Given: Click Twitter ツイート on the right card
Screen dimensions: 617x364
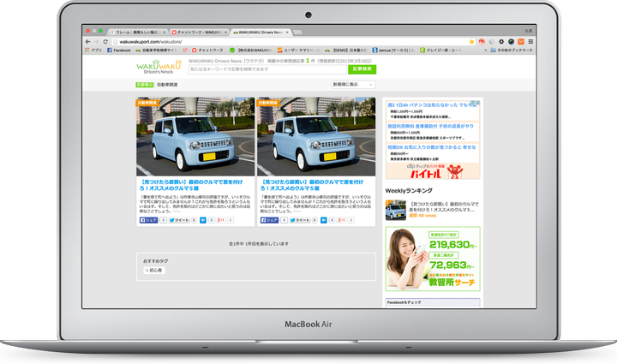Looking at the screenshot, I should (x=300, y=220).
